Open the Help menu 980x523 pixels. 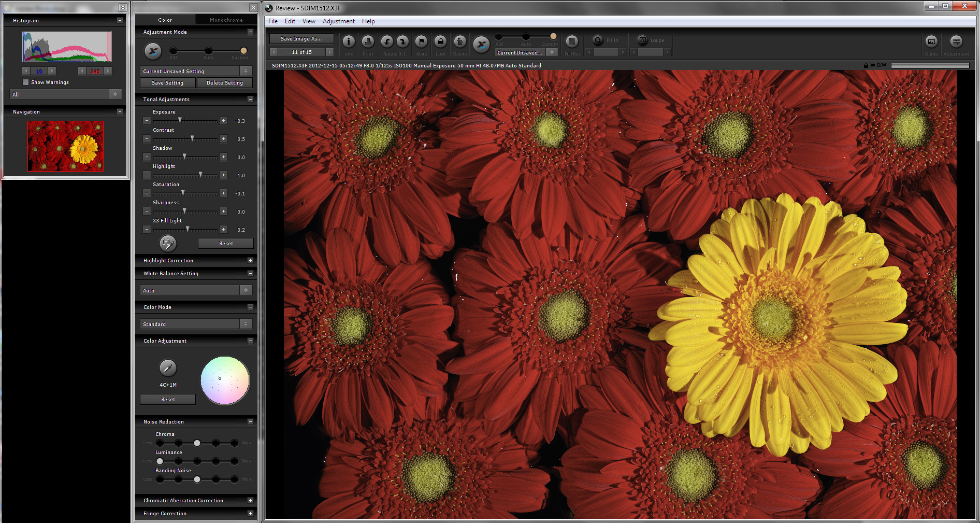[368, 21]
